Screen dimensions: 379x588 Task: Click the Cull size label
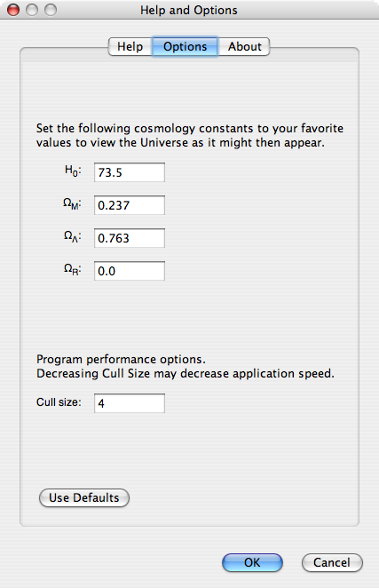coord(59,402)
